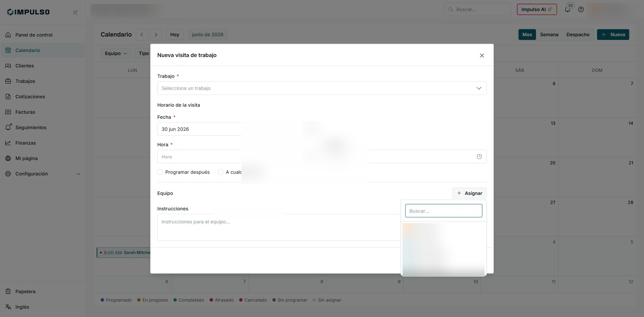This screenshot has width=644, height=317.
Task: Switch to Semana view
Action: click(x=549, y=35)
